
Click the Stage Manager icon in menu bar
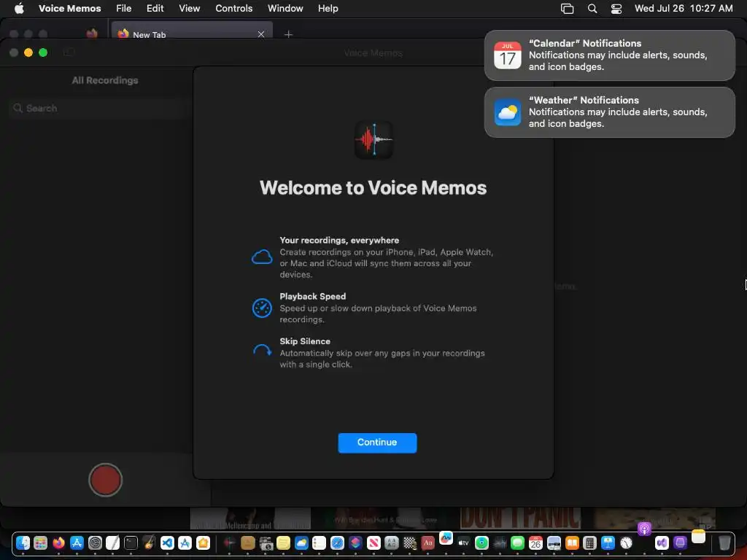(567, 8)
